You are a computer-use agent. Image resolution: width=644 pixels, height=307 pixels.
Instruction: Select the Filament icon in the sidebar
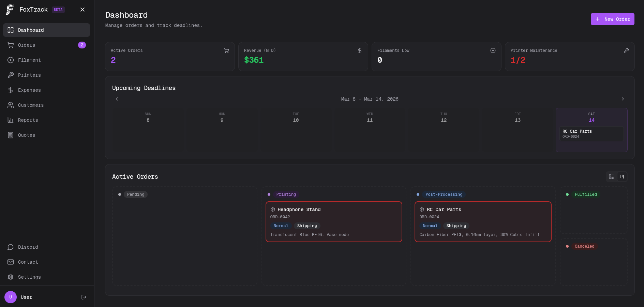[x=11, y=60]
